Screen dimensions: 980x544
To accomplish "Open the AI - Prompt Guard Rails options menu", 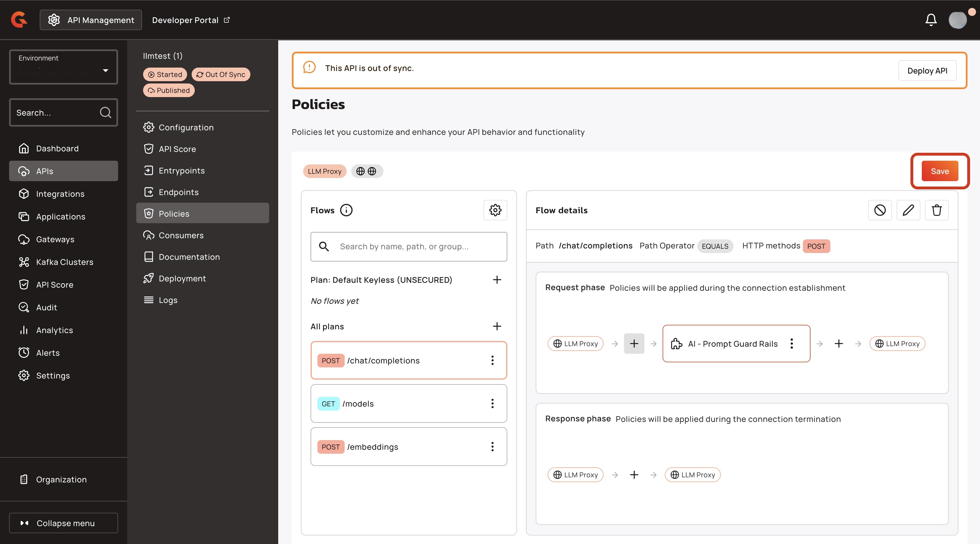I will (791, 344).
